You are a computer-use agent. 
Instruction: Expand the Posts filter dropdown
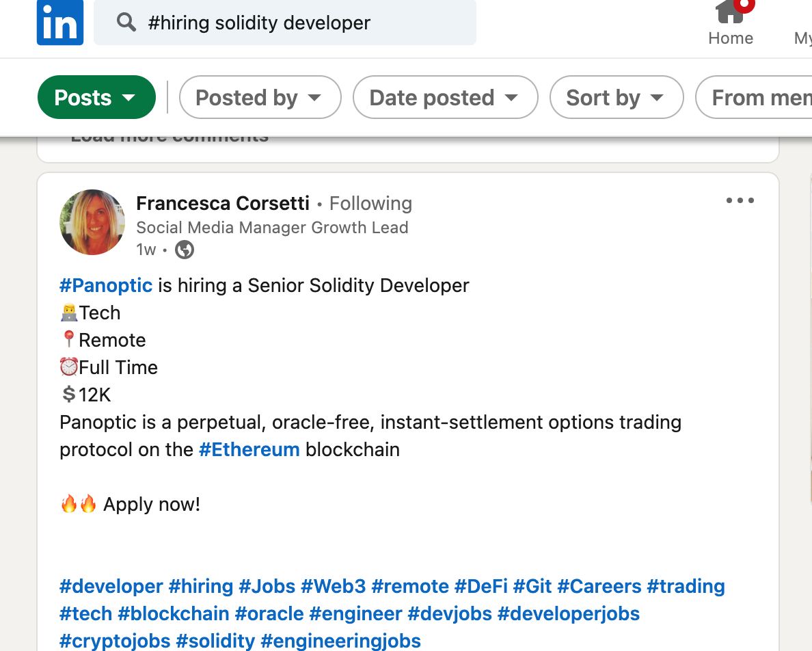pyautogui.click(x=96, y=97)
